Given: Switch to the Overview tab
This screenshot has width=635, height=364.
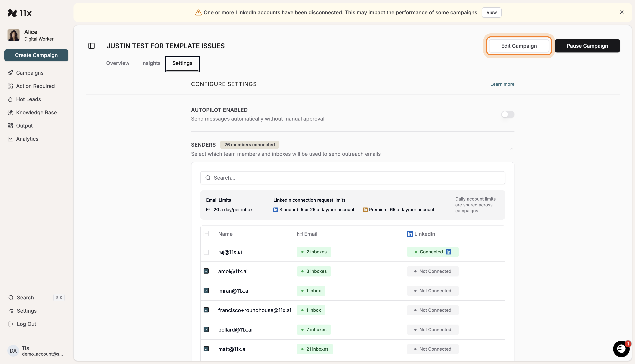Looking at the screenshot, I should (x=118, y=63).
